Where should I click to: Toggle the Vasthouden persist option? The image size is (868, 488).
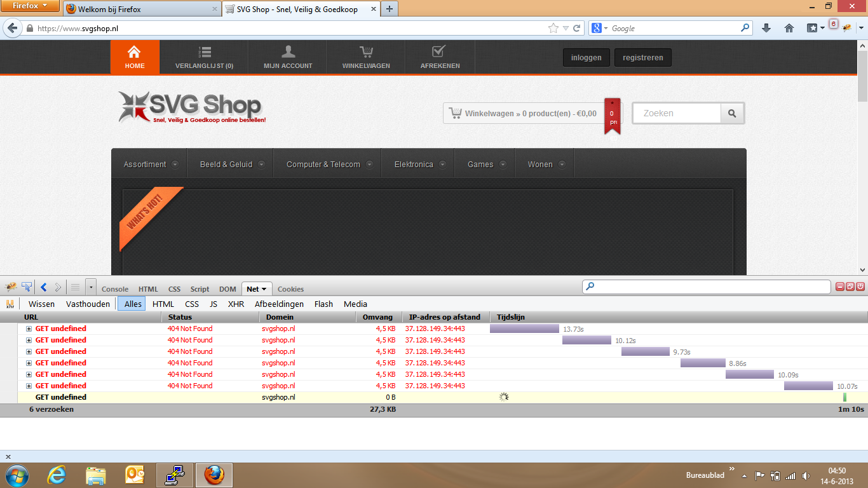(86, 304)
